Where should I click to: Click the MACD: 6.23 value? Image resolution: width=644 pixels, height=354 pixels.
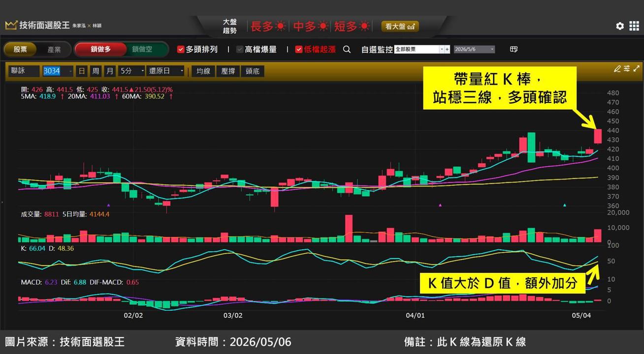(x=39, y=282)
